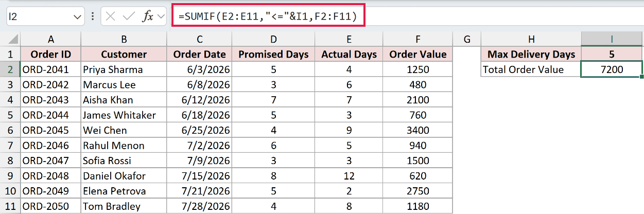Click the Cancel (X) icon in formula bar
644x214 pixels.
click(x=110, y=16)
